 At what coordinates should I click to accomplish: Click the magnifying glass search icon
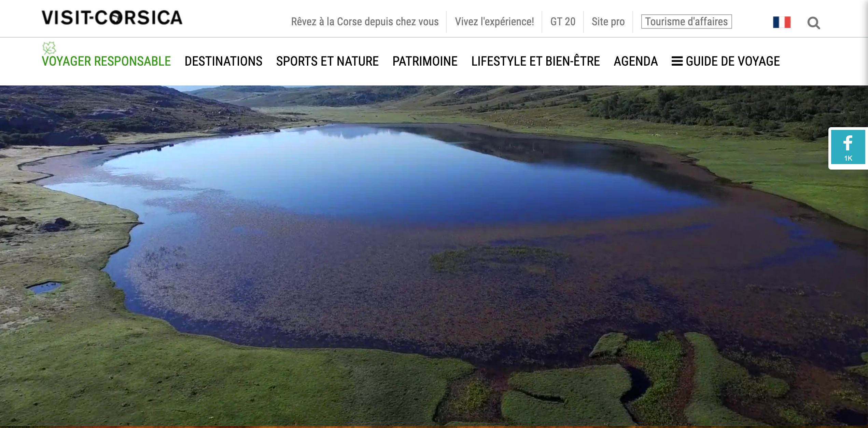coord(813,23)
